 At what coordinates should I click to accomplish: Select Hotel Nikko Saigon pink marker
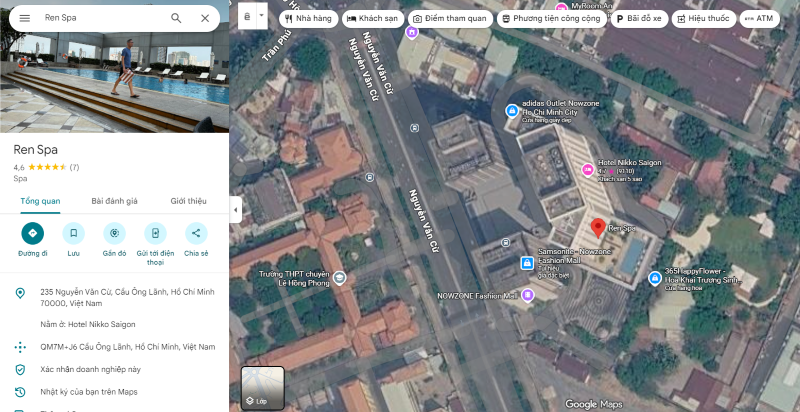point(588,170)
